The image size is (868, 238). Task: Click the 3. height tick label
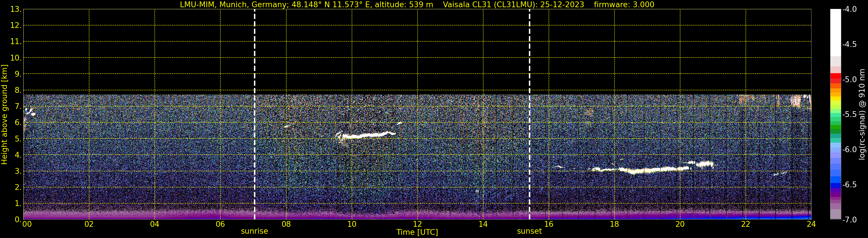pyautogui.click(x=18, y=171)
